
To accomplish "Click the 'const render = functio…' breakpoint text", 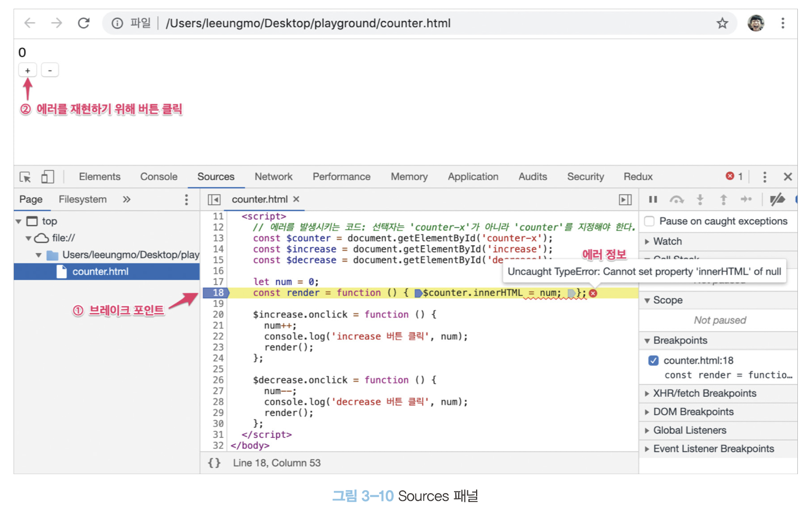I will [729, 375].
